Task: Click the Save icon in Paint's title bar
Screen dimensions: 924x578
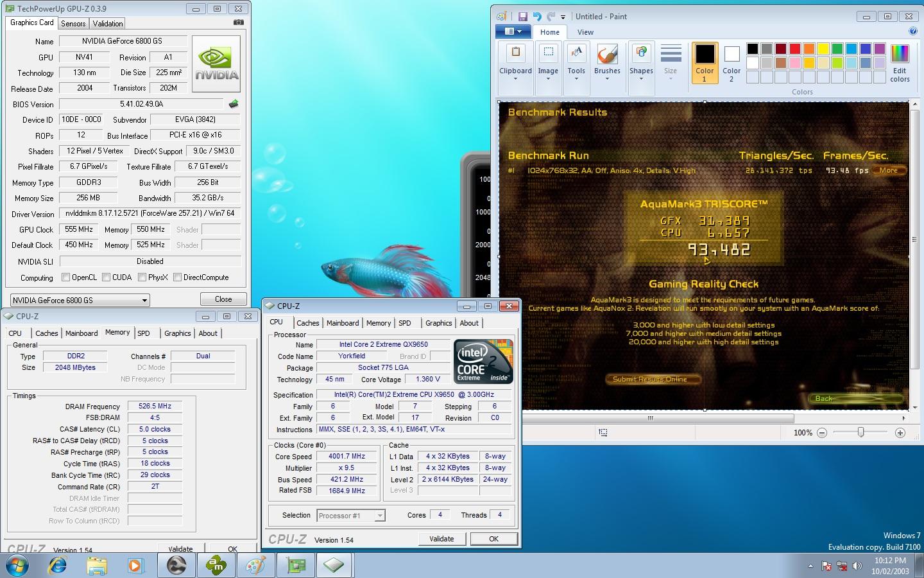Action: tap(522, 17)
